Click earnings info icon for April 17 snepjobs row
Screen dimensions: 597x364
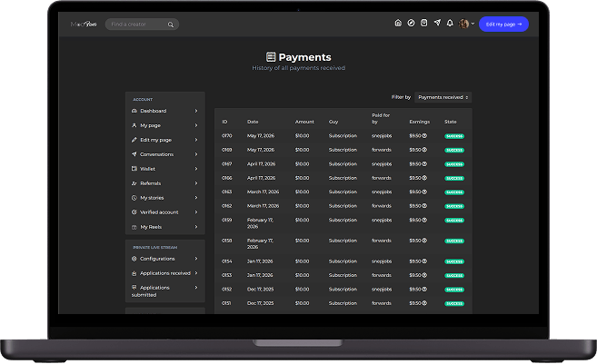pos(424,164)
